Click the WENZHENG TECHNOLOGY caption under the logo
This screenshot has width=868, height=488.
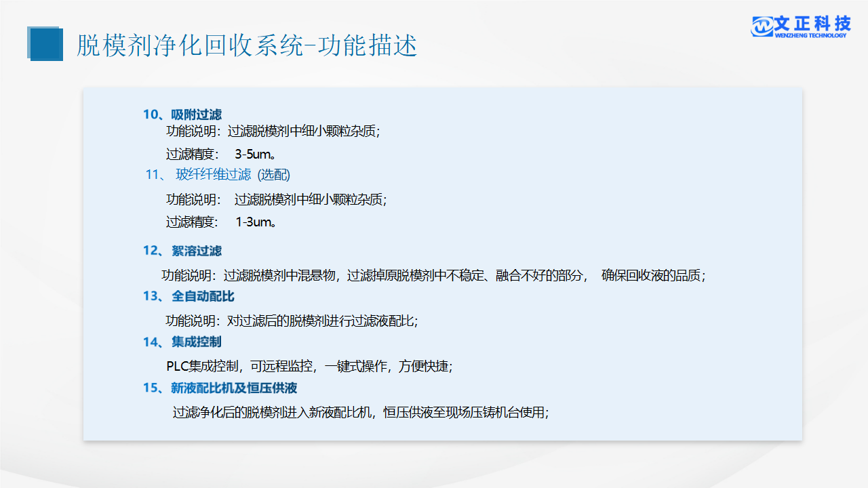click(x=810, y=36)
